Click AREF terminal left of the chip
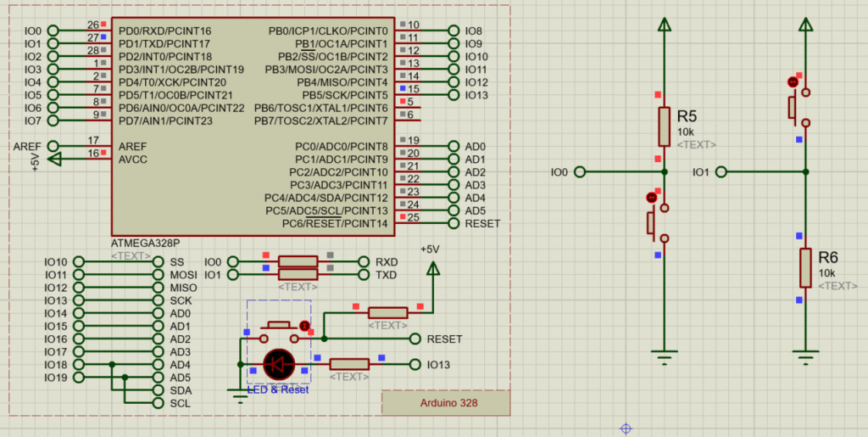Viewport: 868px width, 437px height. [x=53, y=146]
